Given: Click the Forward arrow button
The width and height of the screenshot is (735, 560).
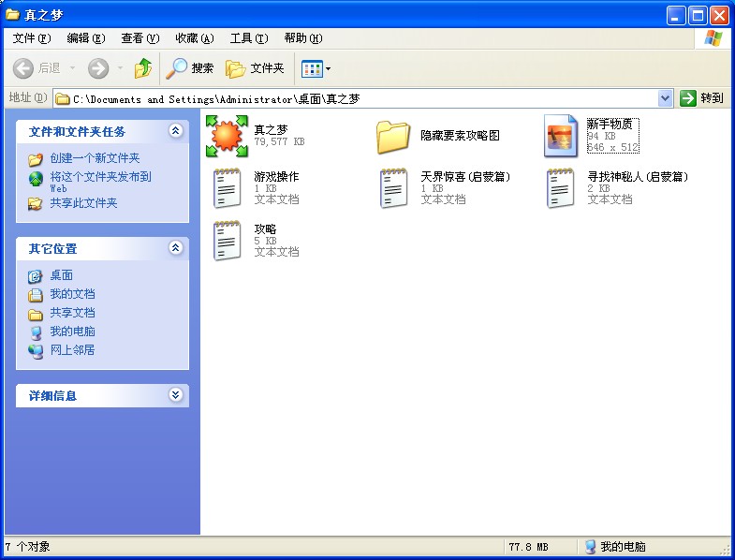Looking at the screenshot, I should (x=98, y=68).
